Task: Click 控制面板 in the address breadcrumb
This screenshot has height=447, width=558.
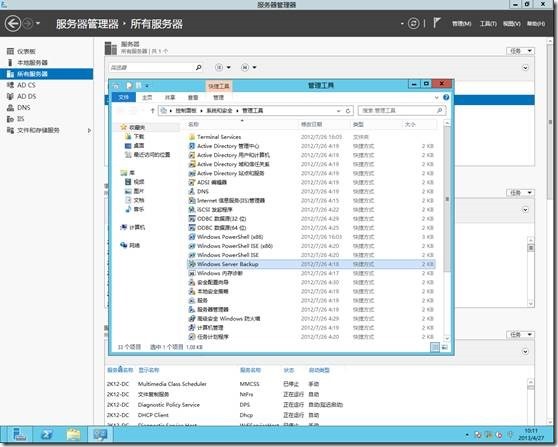Action: point(186,111)
